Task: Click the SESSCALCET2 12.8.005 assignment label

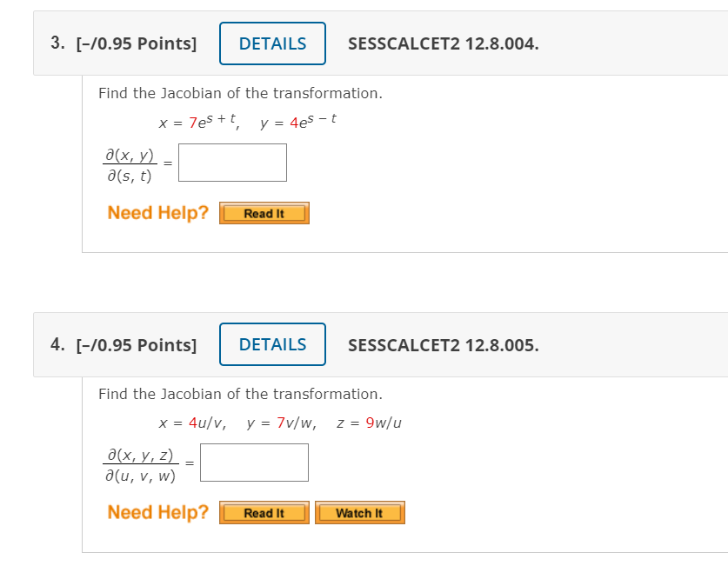Action: point(444,344)
